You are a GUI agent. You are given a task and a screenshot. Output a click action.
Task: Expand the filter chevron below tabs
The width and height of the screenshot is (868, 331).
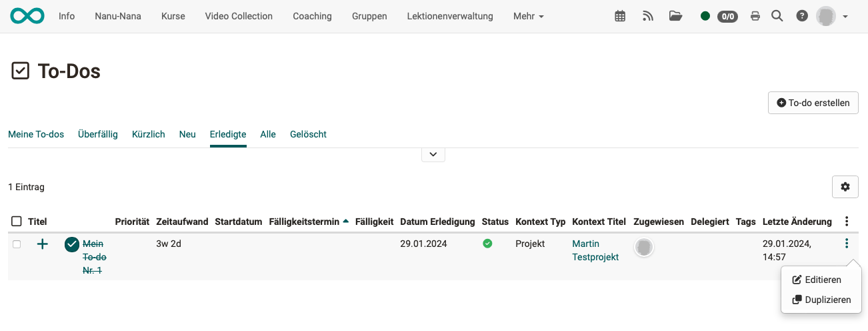point(433,154)
